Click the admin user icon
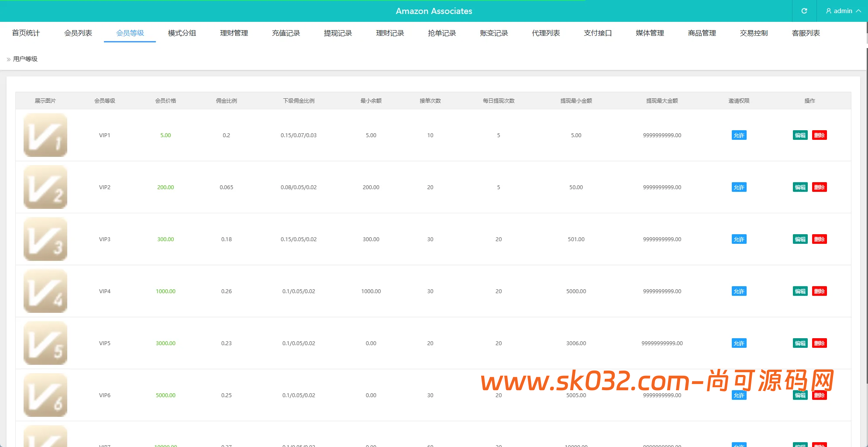Viewport: 868px width, 447px height. point(828,11)
